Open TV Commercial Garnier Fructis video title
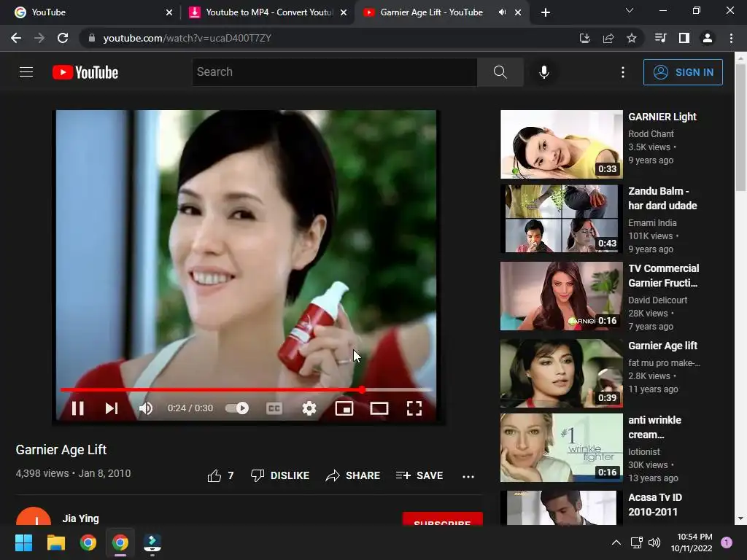 click(x=663, y=276)
